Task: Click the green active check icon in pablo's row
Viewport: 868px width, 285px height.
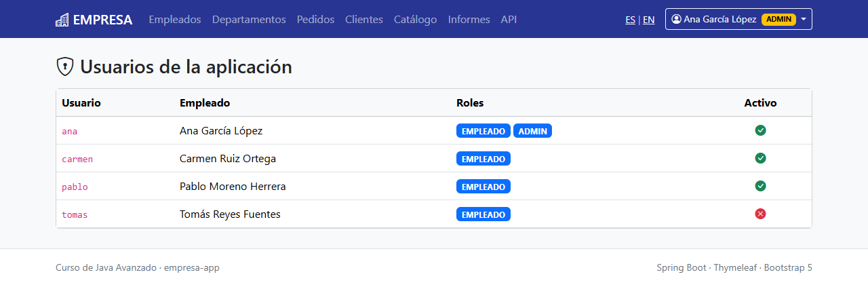Action: point(760,186)
